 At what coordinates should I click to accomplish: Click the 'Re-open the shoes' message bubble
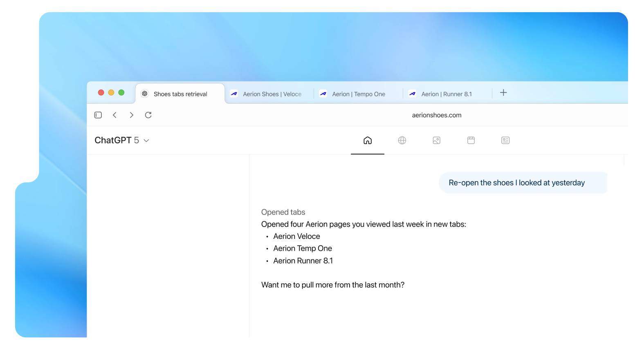pos(516,183)
